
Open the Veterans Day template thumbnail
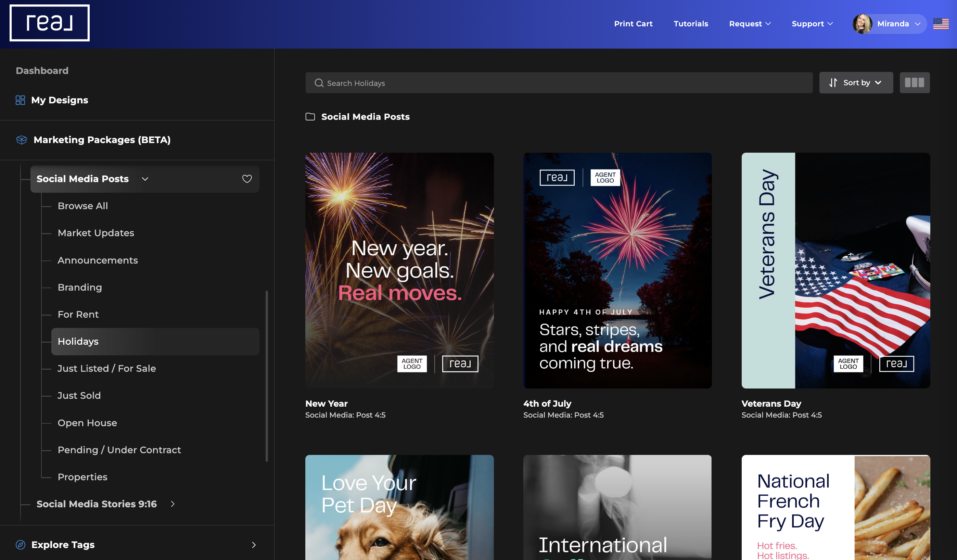[x=835, y=270]
